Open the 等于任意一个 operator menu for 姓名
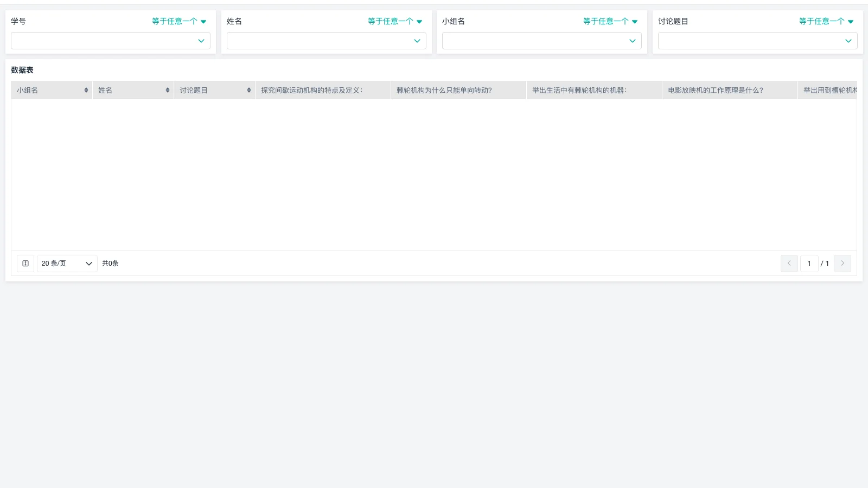 click(x=394, y=21)
